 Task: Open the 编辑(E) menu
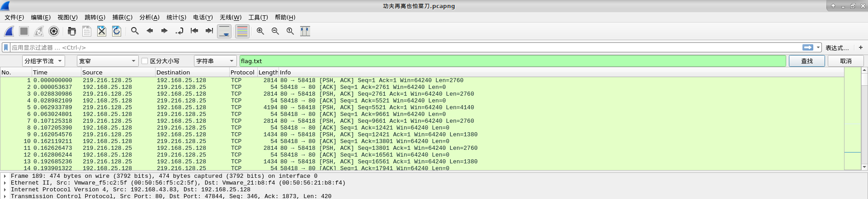pos(41,17)
